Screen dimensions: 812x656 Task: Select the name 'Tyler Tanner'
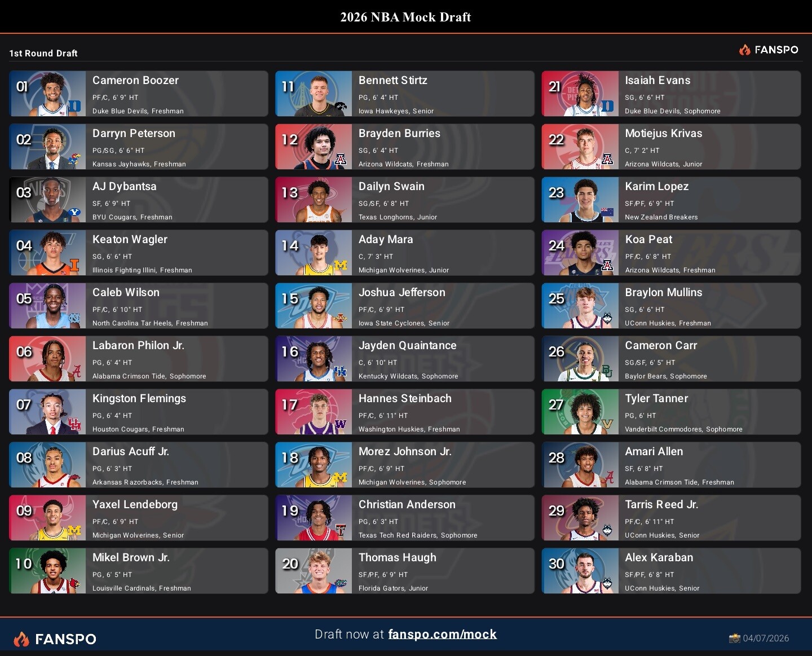click(x=656, y=399)
